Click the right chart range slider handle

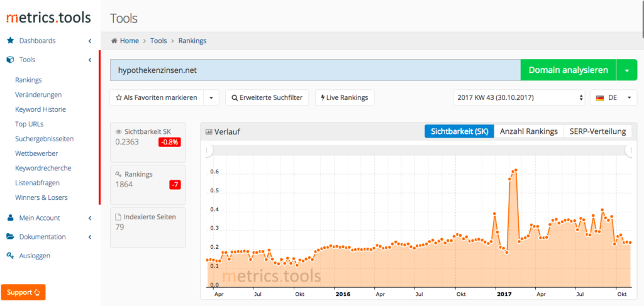[x=629, y=151]
